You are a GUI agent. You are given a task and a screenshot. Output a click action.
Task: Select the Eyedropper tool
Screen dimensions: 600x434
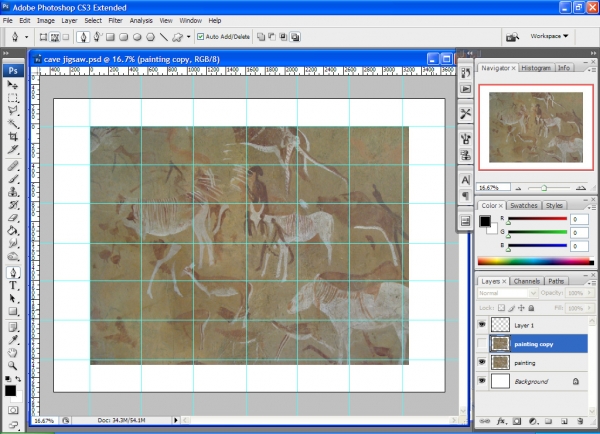[x=13, y=340]
